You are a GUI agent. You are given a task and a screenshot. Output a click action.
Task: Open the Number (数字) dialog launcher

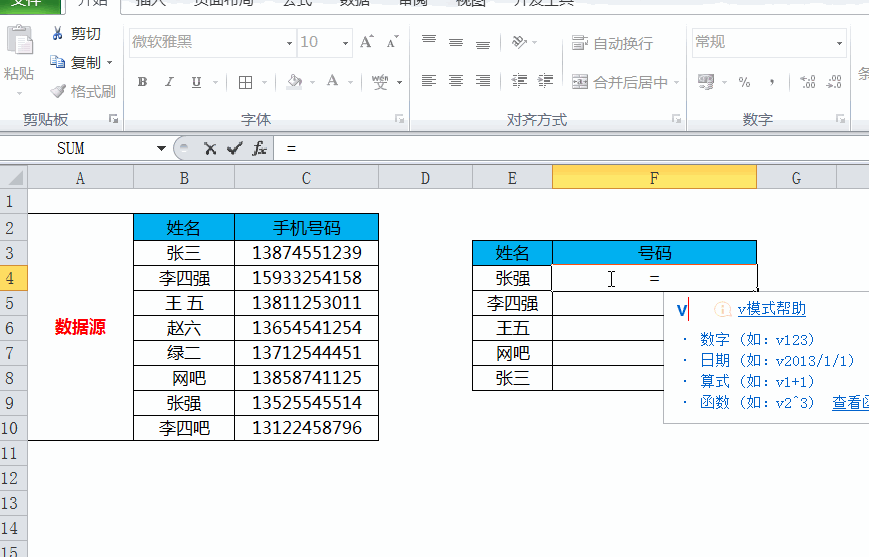pos(840,119)
